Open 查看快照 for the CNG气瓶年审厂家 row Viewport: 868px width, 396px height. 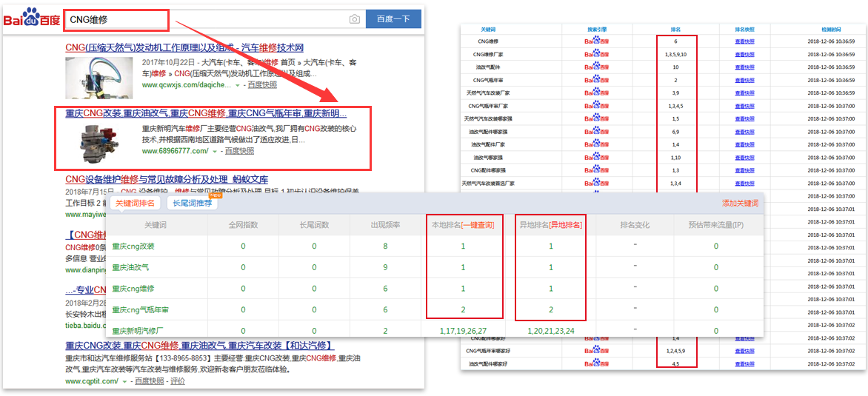[x=744, y=106]
